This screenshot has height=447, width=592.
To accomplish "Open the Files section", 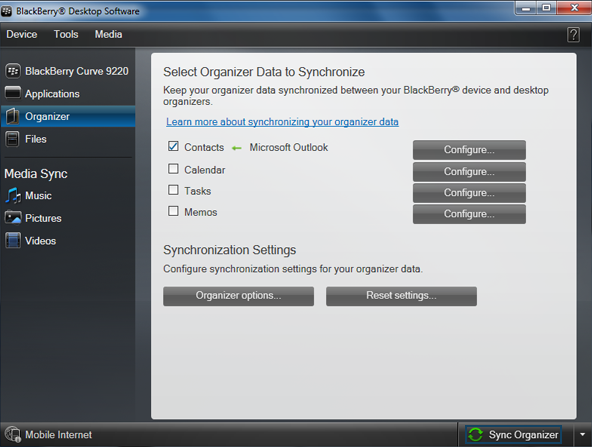I will pos(36,139).
